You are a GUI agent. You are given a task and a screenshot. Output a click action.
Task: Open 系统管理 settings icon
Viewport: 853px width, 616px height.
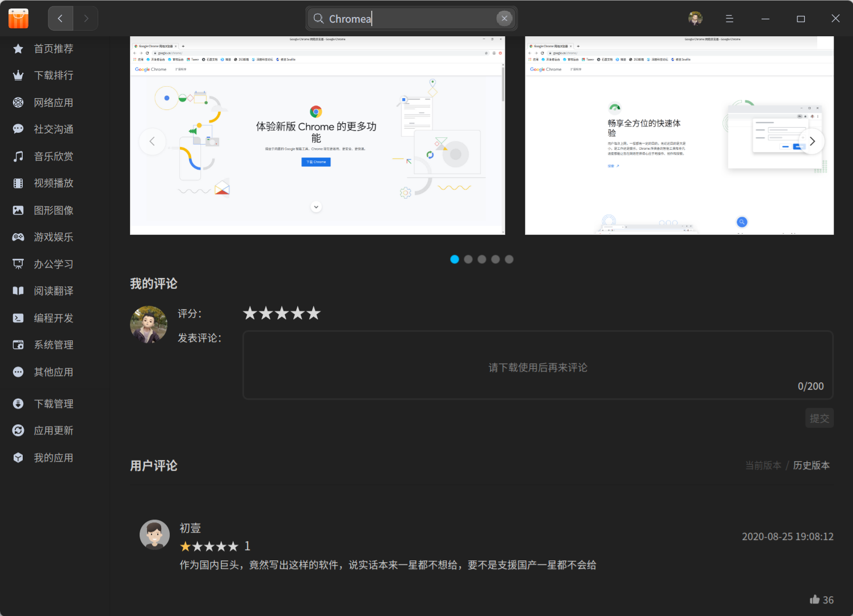pyautogui.click(x=18, y=345)
